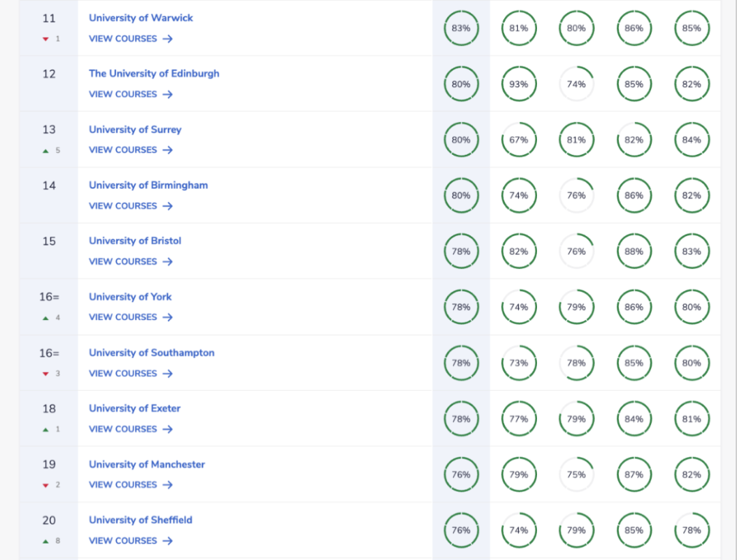Image resolution: width=737 pixels, height=560 pixels.
Task: Click View Courses under University of Manchester
Action: 130,484
